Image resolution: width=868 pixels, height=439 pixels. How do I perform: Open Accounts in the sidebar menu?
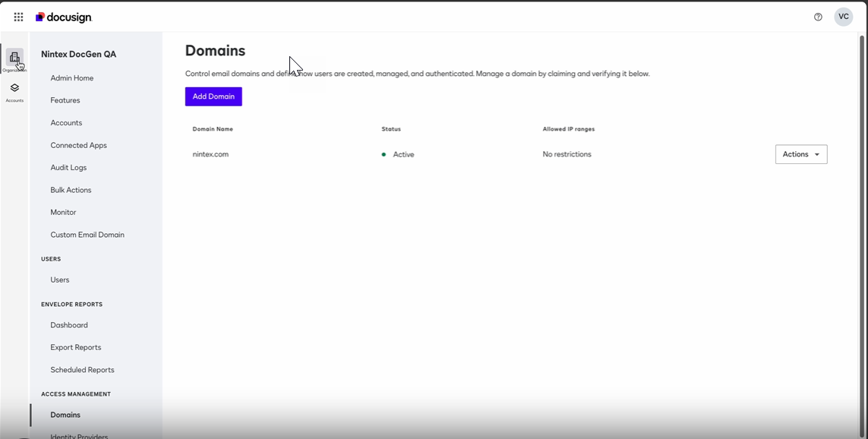66,123
